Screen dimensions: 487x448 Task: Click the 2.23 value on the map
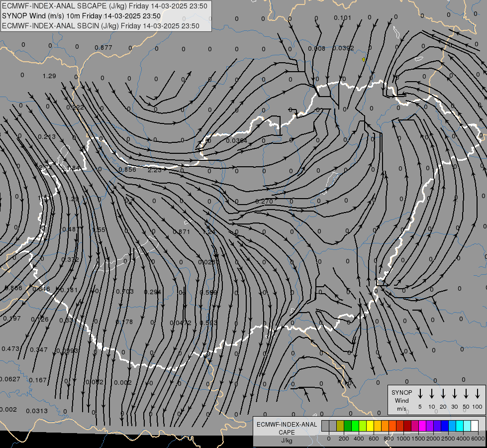(155, 170)
